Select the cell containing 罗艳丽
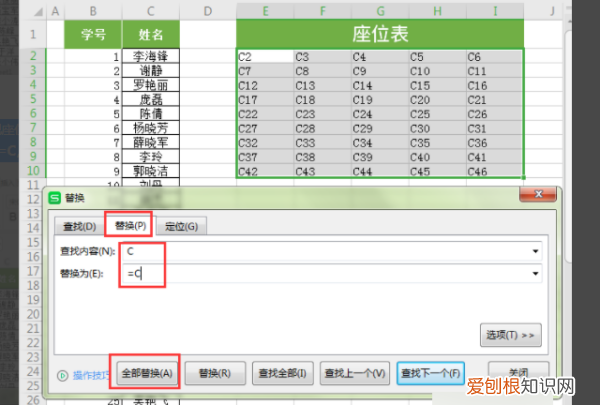The height and width of the screenshot is (405, 600). (151, 85)
